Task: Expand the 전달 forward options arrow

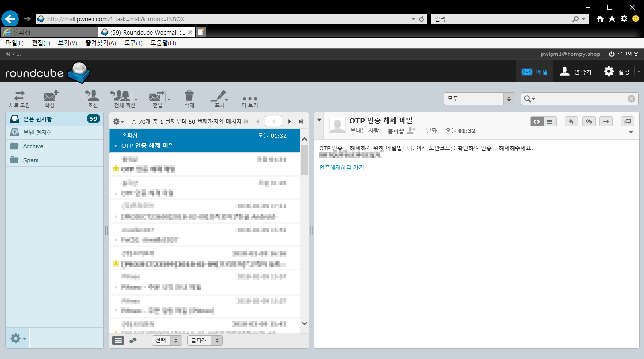Action: [169, 100]
